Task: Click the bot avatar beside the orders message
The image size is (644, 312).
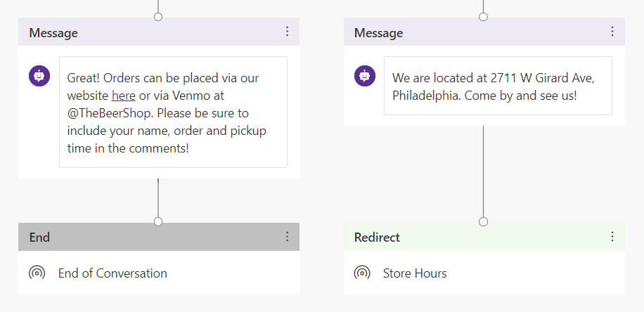Action: [39, 75]
